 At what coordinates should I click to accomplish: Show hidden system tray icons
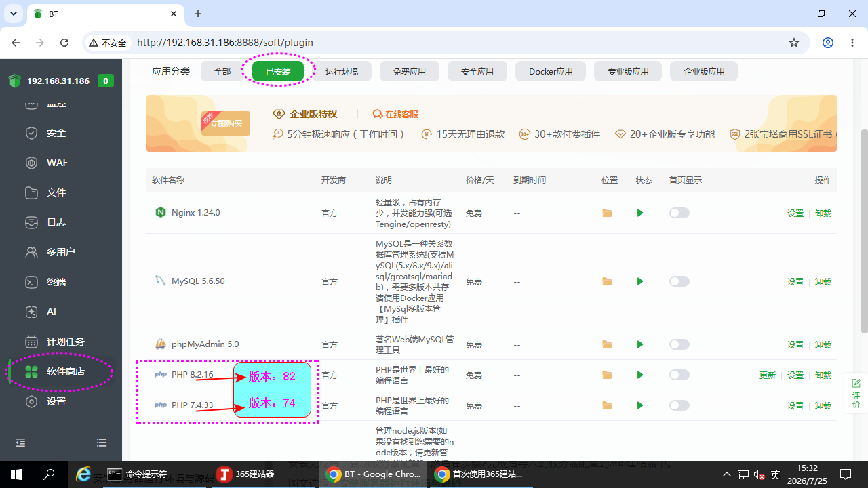[726, 474]
